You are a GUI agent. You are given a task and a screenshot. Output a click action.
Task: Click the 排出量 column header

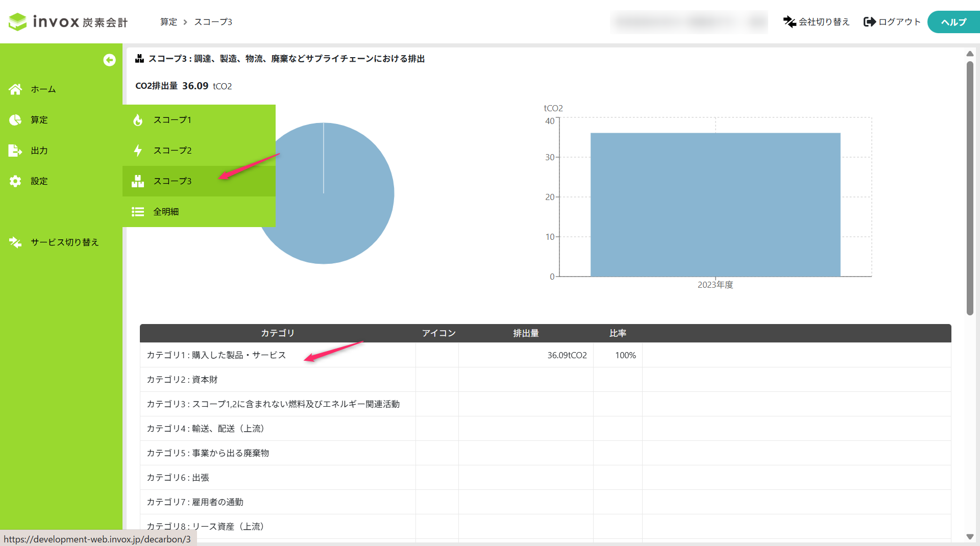click(x=526, y=333)
